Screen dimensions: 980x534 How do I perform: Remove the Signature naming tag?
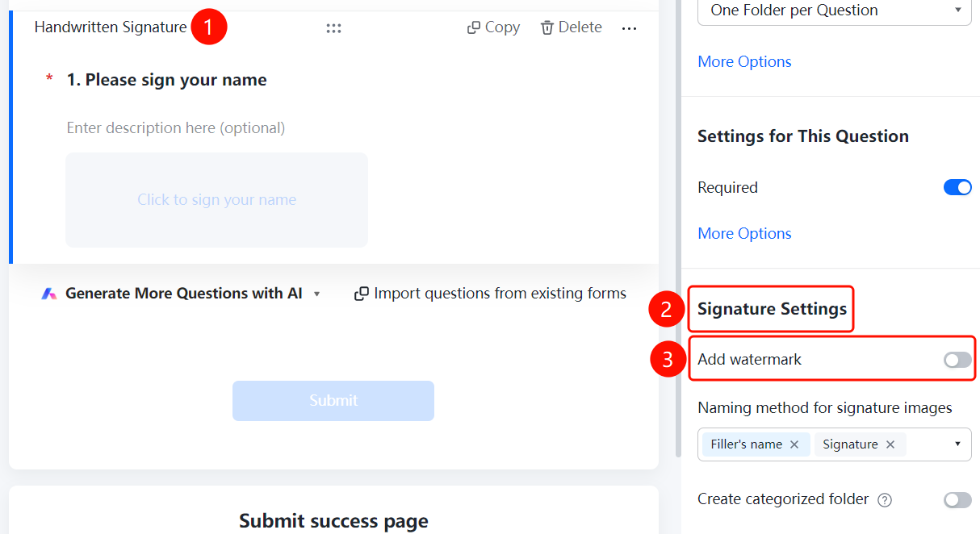tap(890, 444)
